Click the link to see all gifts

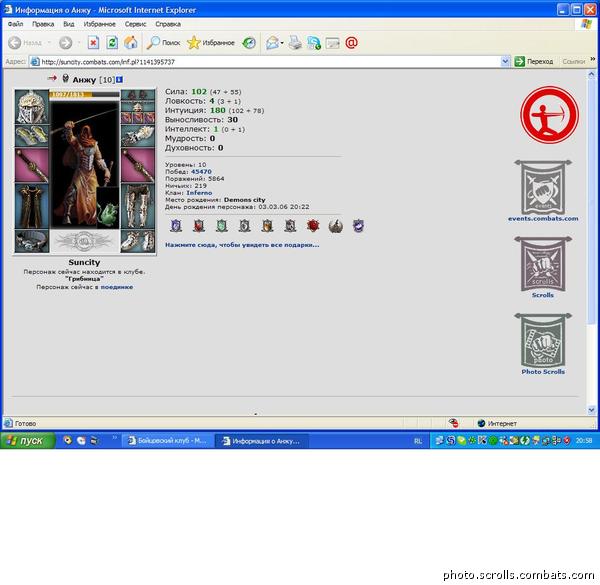(x=242, y=245)
